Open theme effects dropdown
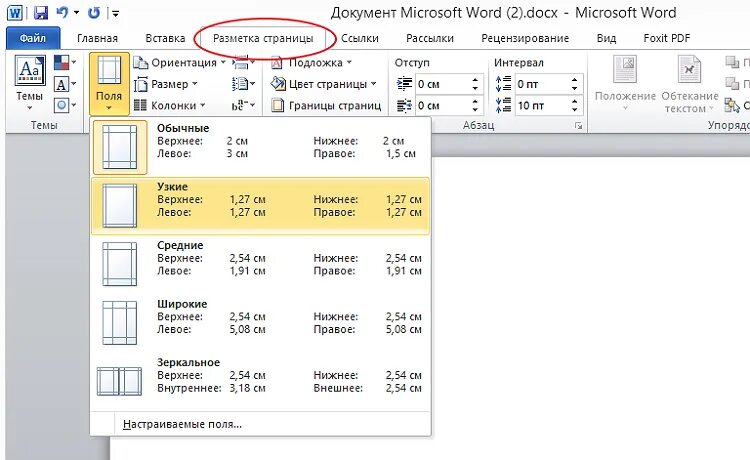Viewport: 750px width, 460px height. pos(65,105)
